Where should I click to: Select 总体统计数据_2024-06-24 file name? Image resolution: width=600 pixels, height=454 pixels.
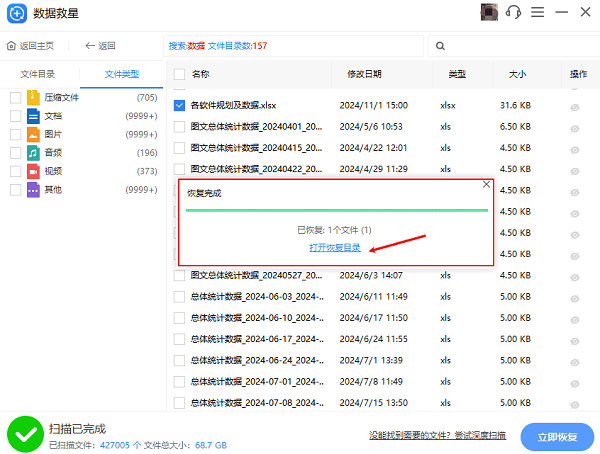[x=257, y=360]
